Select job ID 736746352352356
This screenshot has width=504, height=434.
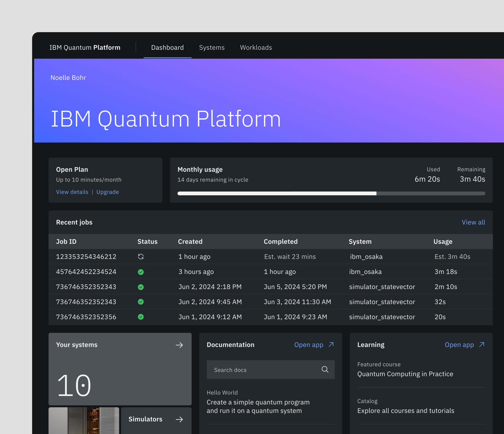coord(86,317)
